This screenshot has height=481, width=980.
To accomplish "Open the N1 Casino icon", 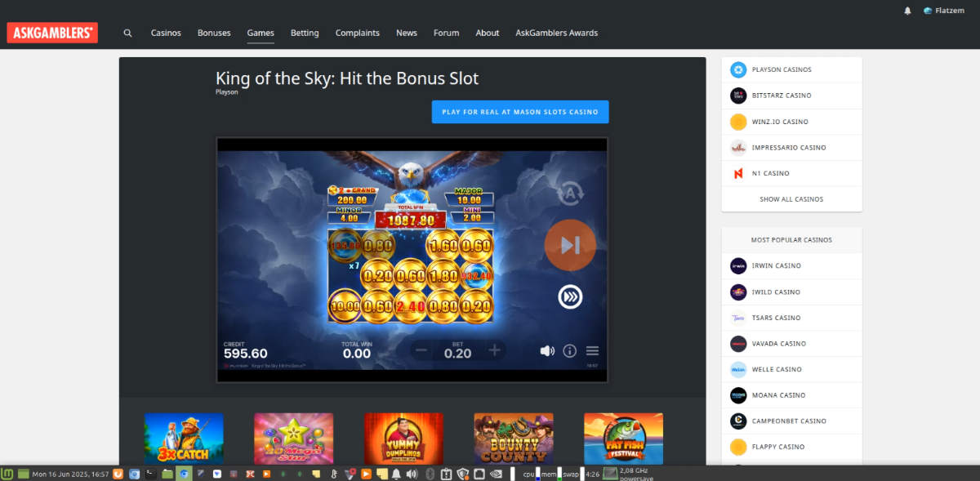I will tap(738, 173).
